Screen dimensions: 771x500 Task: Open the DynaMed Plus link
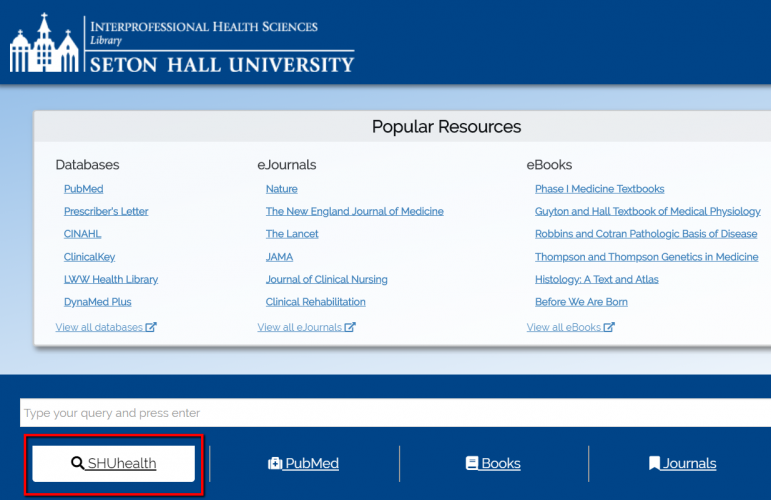[x=97, y=302]
